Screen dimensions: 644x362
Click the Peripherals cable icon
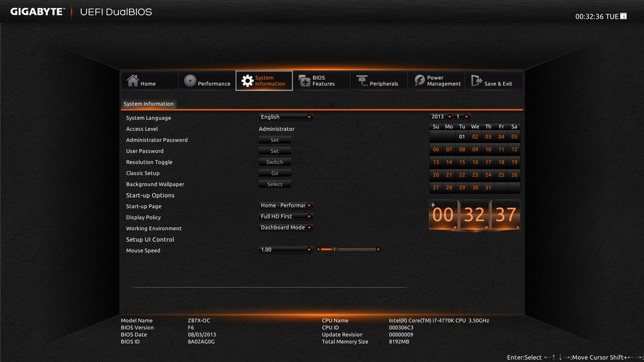[362, 81]
